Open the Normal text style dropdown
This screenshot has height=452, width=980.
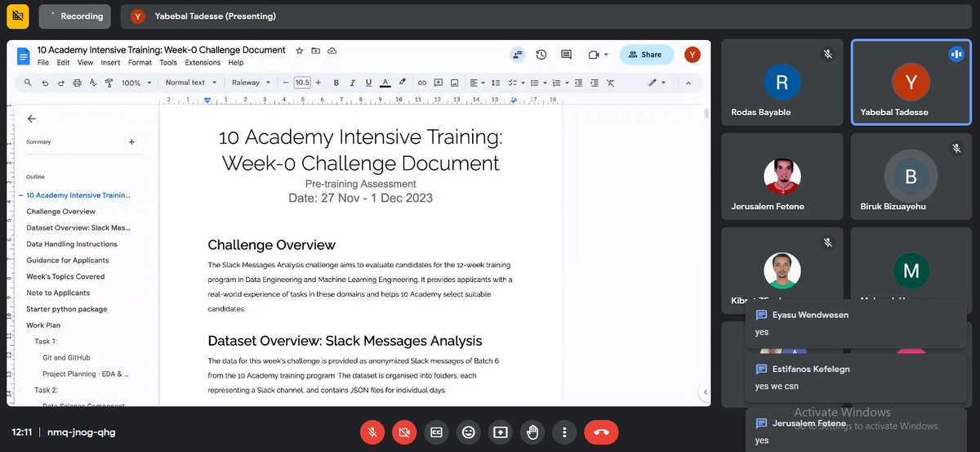tap(191, 83)
